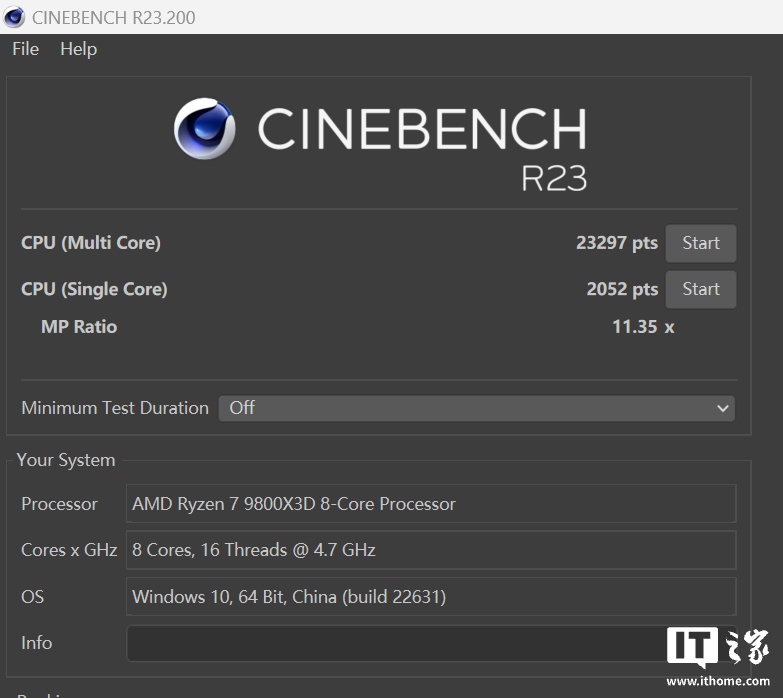783x698 pixels.
Task: Click the OS label
Action: [32, 597]
